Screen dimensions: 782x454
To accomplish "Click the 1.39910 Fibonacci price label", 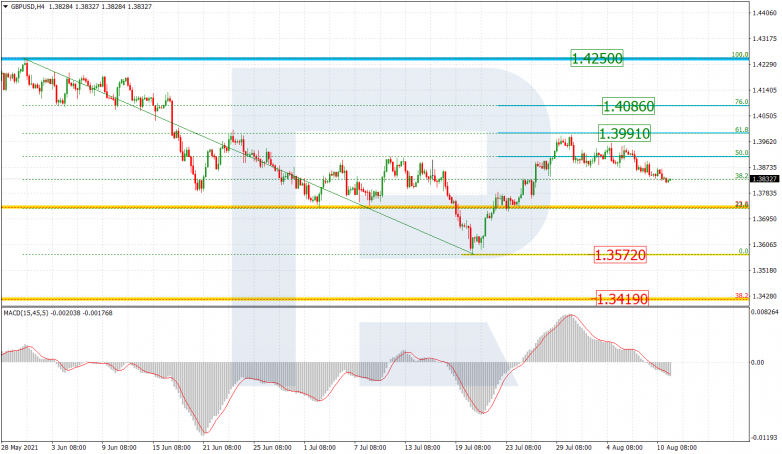I will tap(624, 134).
